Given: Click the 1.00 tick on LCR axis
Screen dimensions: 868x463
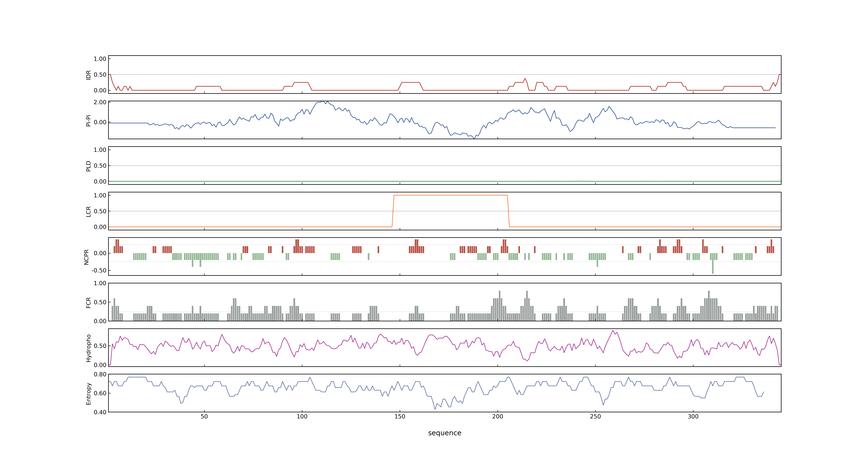Looking at the screenshot, I should (x=100, y=195).
